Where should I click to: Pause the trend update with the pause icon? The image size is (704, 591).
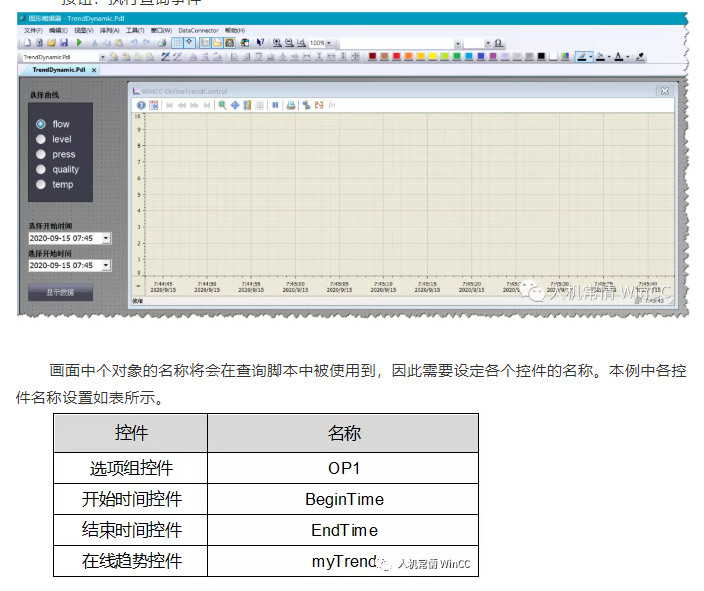coord(274,105)
